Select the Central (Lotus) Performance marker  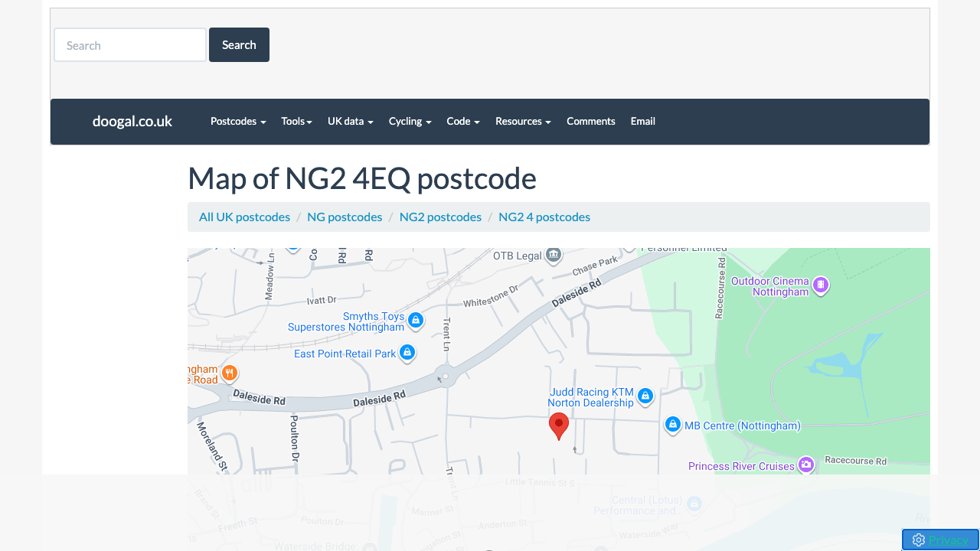pyautogui.click(x=694, y=504)
